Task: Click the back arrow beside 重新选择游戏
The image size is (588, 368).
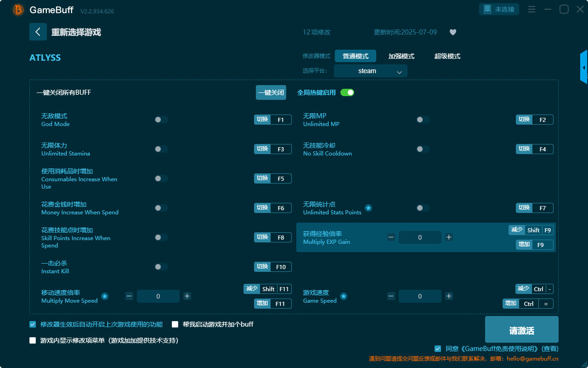Action: coord(38,32)
